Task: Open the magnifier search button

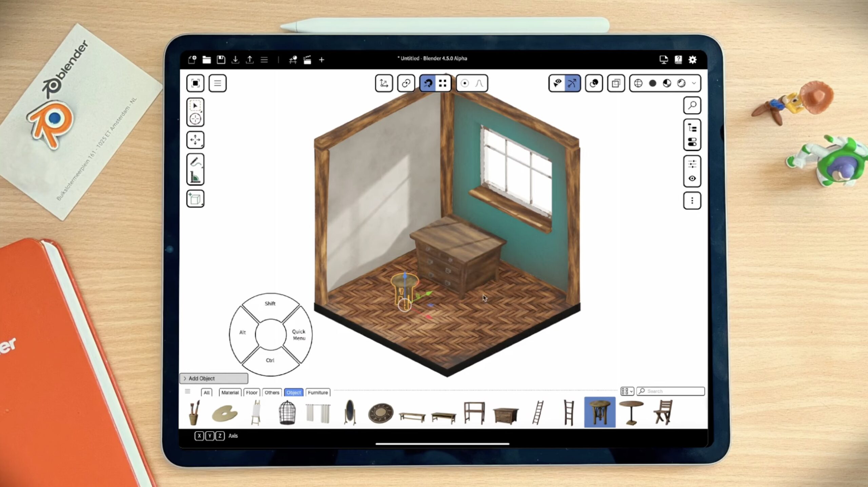Action: pyautogui.click(x=692, y=106)
